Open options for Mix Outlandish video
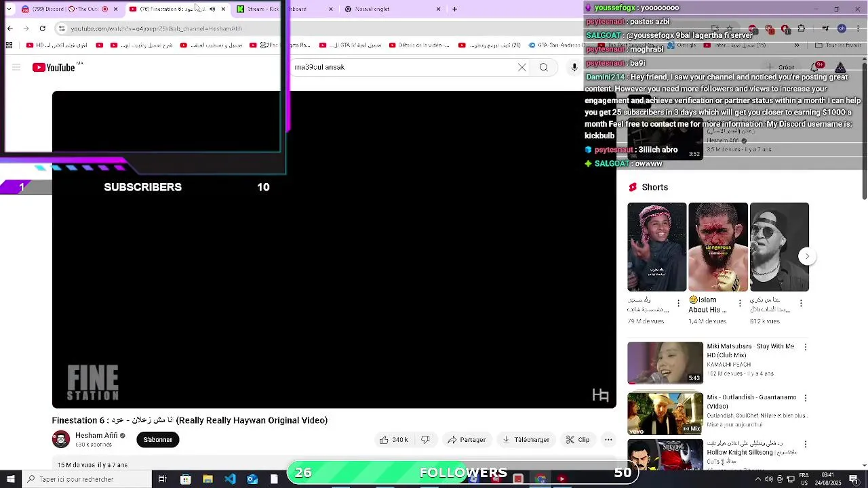868x488 pixels. (x=805, y=399)
